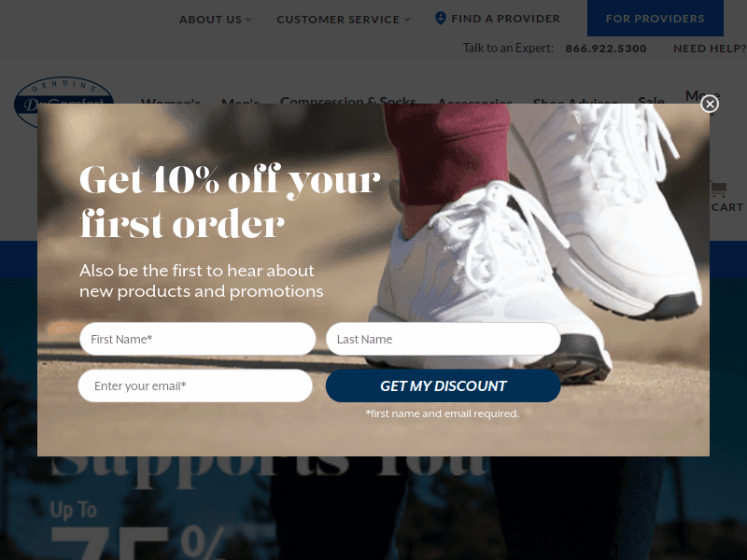Open Find a Provider link

point(505,19)
